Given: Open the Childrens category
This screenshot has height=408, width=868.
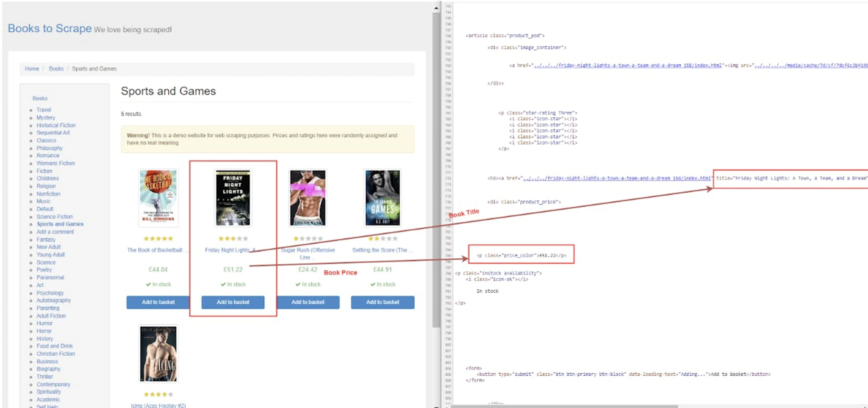Looking at the screenshot, I should (47, 179).
